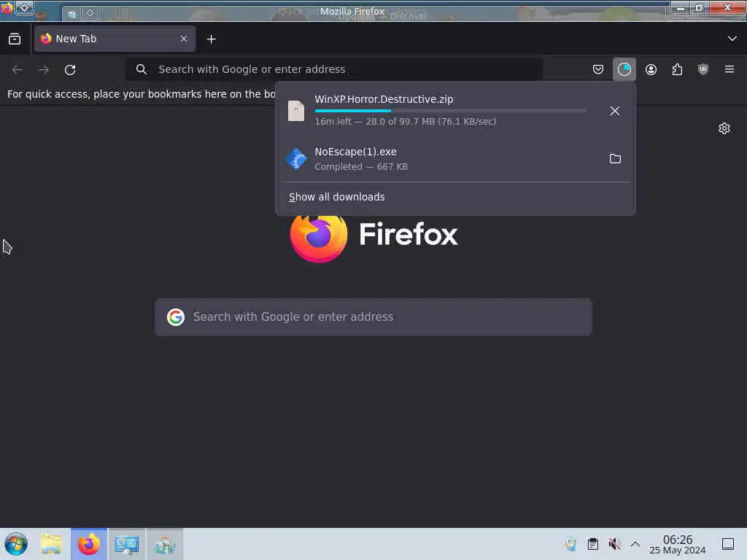Focus the Google search box on the page

pos(373,317)
